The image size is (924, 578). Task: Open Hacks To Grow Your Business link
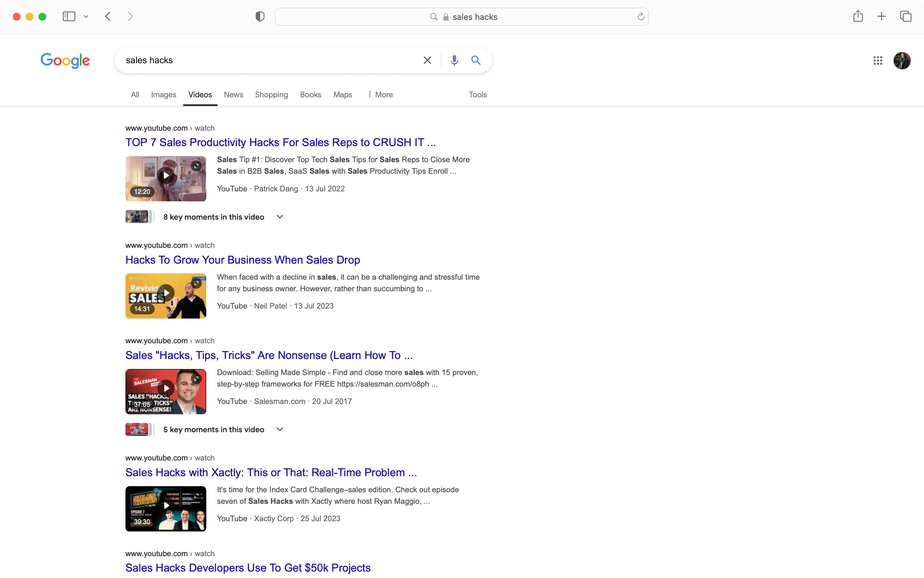point(243,260)
